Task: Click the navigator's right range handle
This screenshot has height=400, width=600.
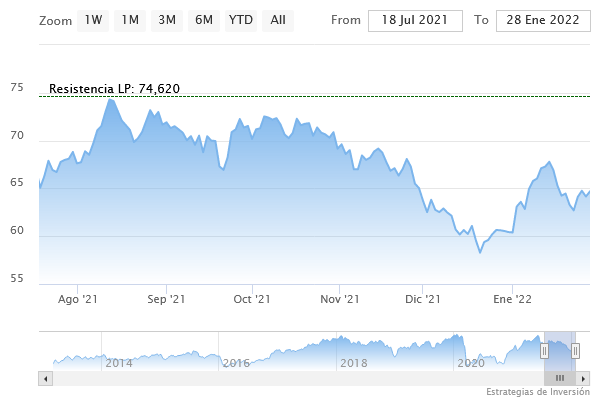Action: coord(575,351)
